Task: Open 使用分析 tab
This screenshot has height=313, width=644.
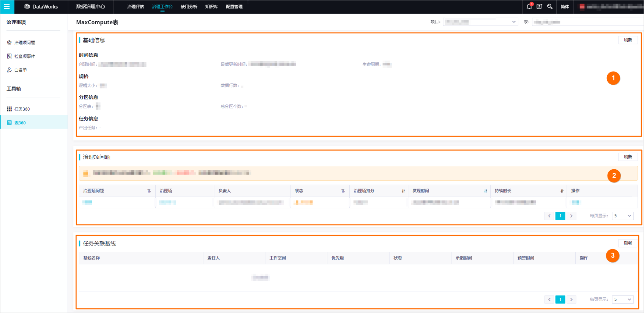Action: [x=189, y=6]
